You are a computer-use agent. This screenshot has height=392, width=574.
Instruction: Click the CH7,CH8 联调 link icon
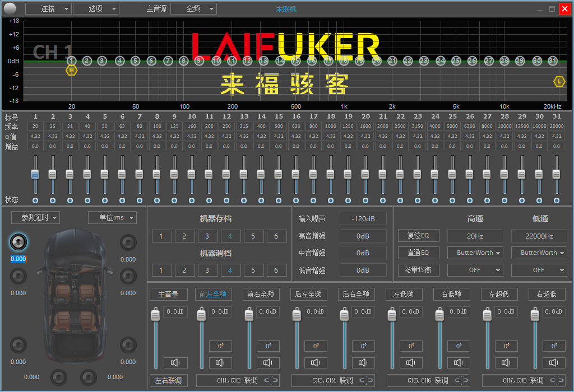tap(557, 380)
